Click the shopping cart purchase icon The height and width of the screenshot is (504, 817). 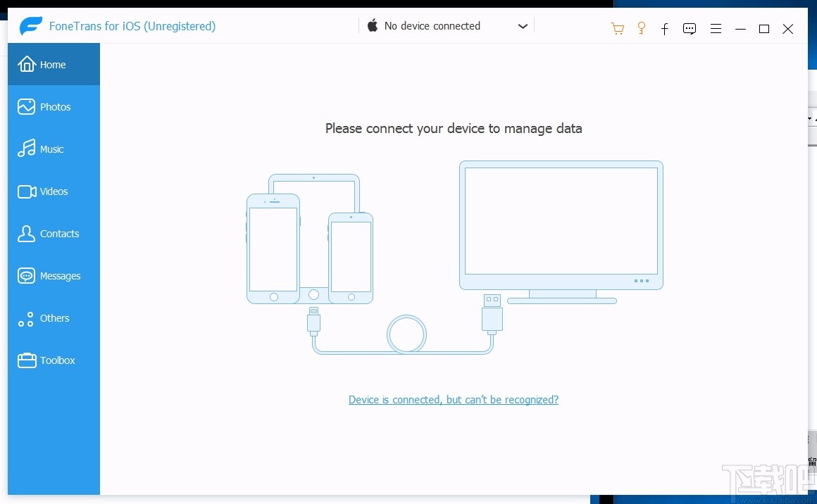click(618, 28)
